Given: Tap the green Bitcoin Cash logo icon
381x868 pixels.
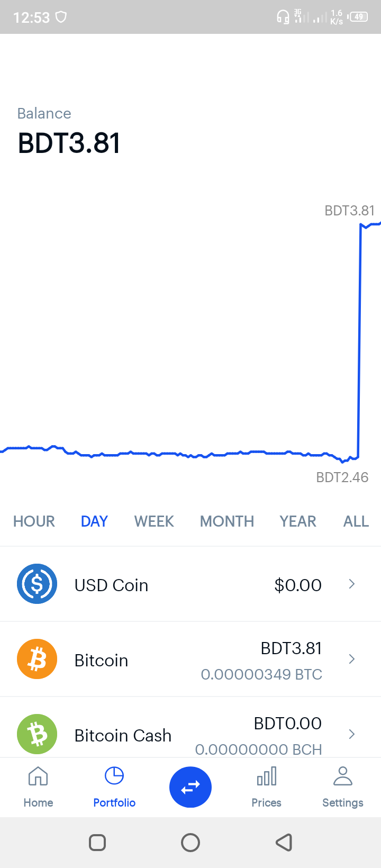Looking at the screenshot, I should [x=37, y=734].
